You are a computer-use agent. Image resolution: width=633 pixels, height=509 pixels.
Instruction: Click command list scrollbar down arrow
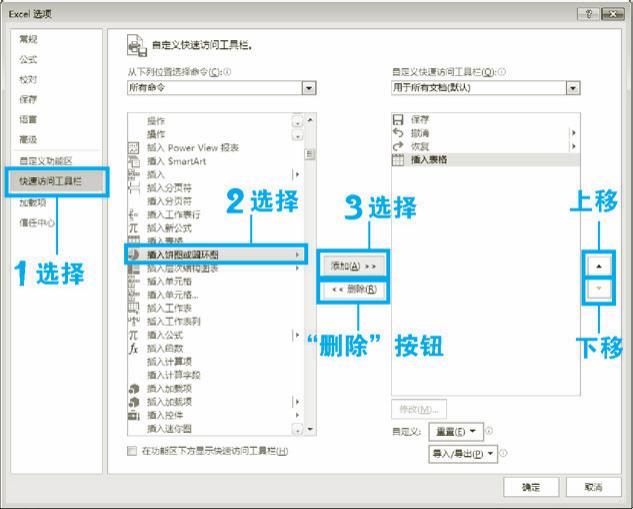click(310, 429)
